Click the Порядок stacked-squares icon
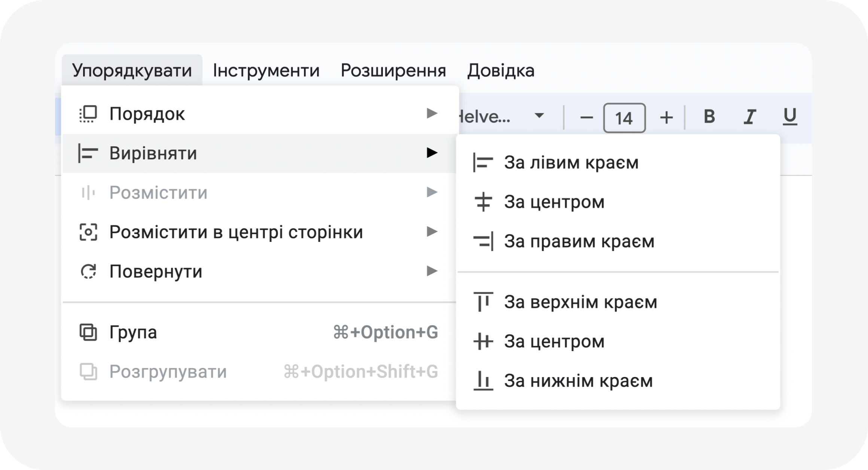 tap(88, 114)
